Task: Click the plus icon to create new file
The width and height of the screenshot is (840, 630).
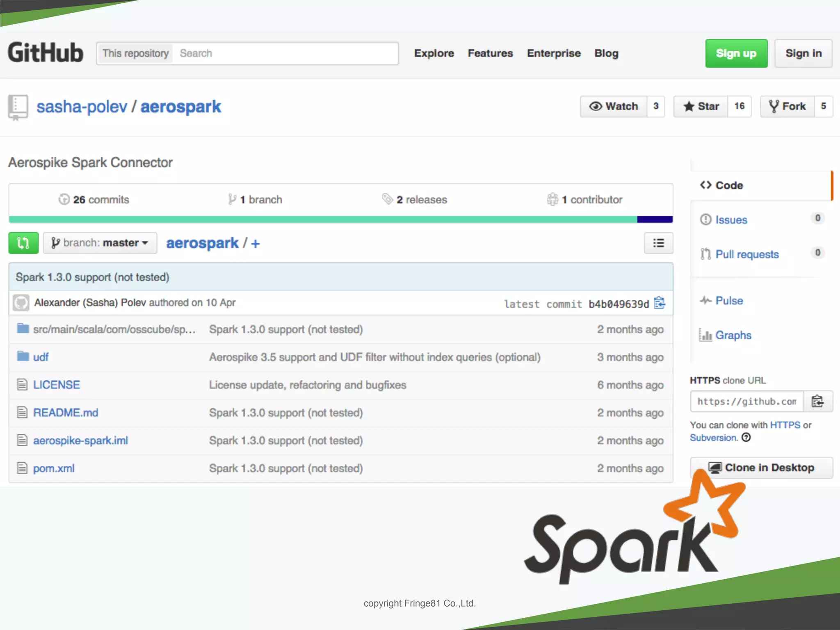Action: coord(256,244)
